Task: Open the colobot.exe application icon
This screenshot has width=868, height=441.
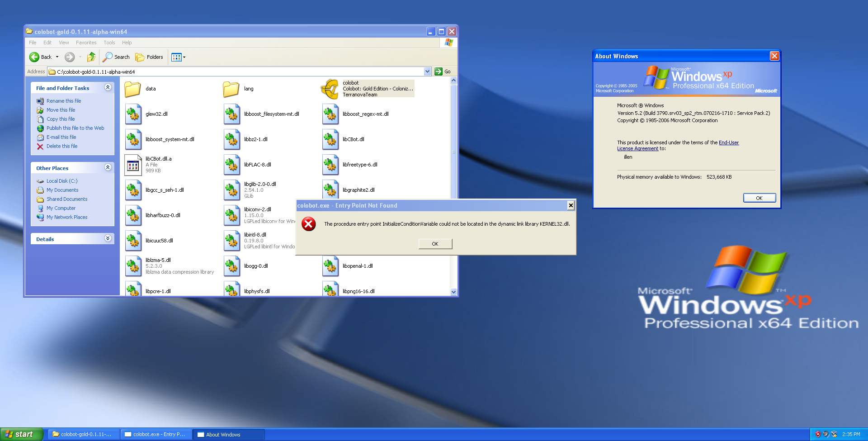Action: (x=329, y=89)
